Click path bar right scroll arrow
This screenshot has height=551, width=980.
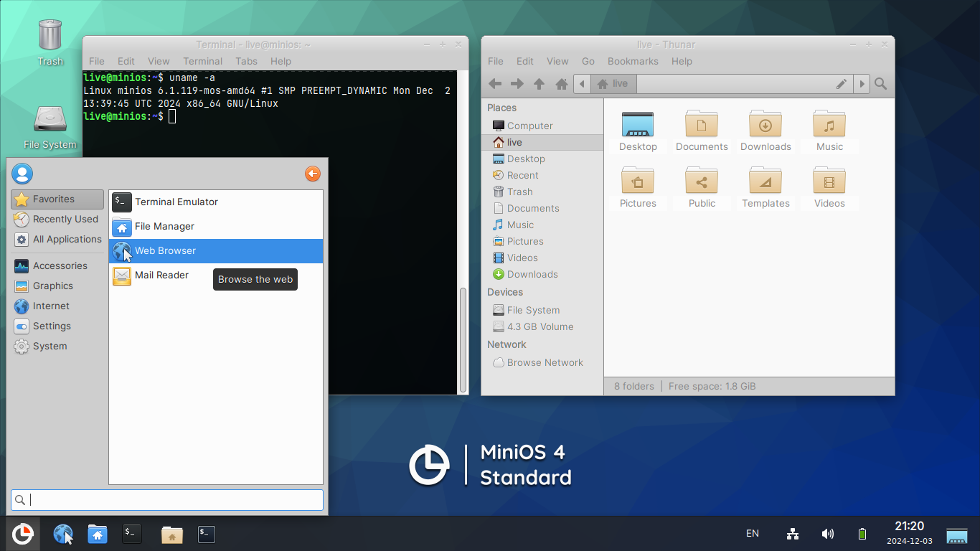click(x=862, y=84)
